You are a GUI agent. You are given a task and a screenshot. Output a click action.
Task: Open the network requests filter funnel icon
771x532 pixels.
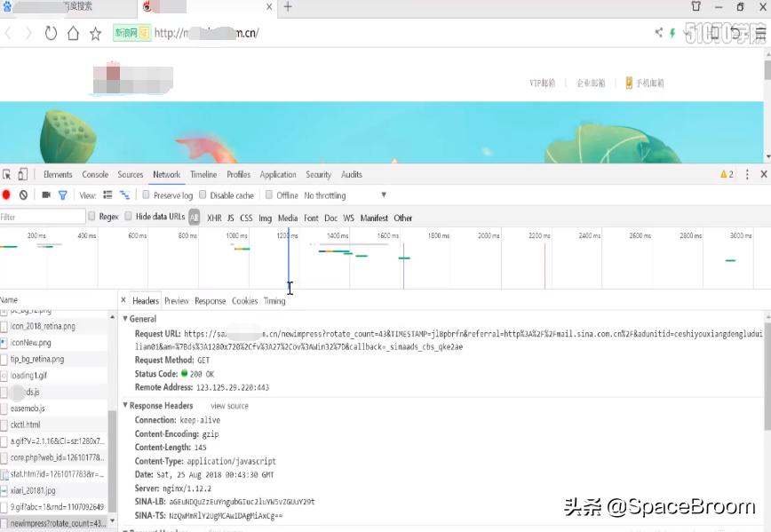pyautogui.click(x=64, y=195)
